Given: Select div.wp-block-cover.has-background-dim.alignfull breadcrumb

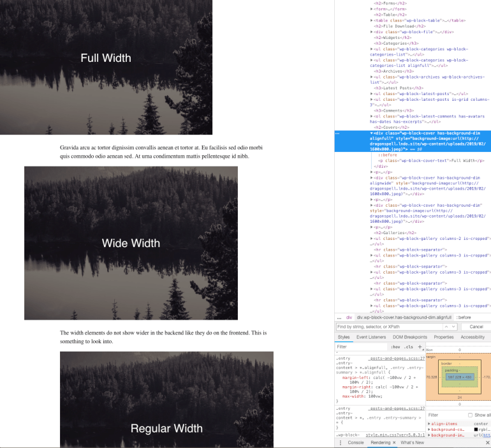Looking at the screenshot, I should (x=404, y=317).
